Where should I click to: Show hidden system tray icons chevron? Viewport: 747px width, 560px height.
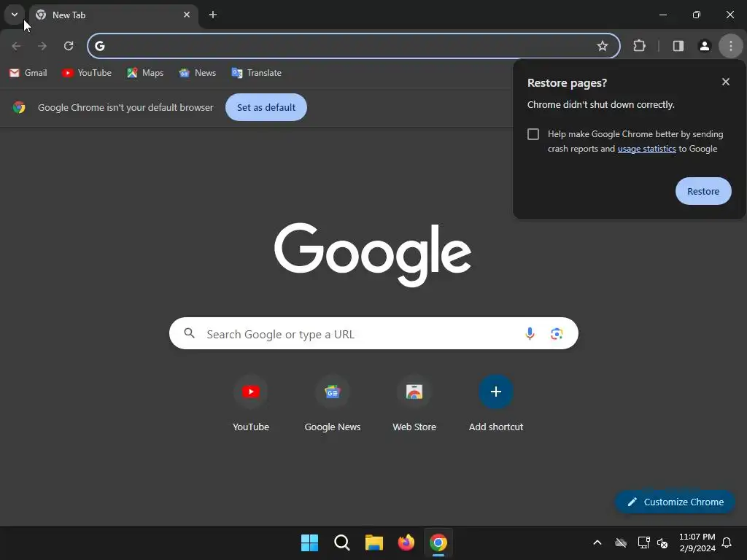click(597, 542)
